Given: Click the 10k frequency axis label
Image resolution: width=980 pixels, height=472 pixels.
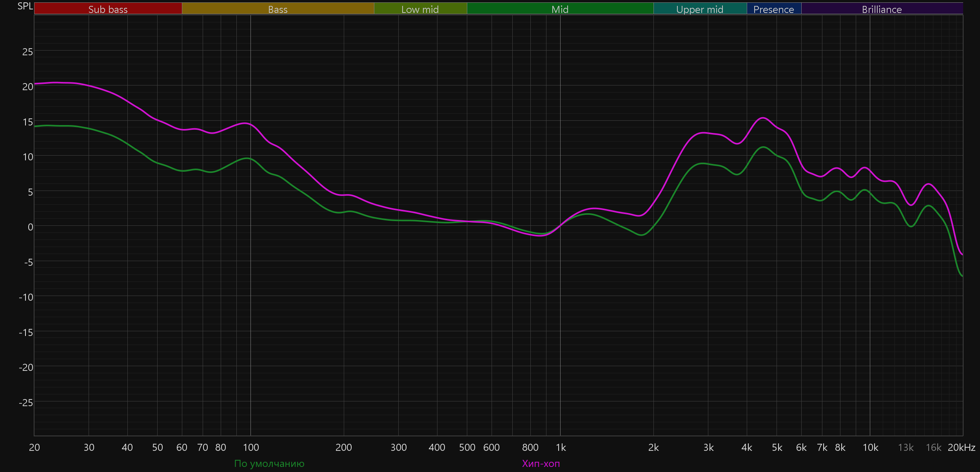Looking at the screenshot, I should (870, 447).
